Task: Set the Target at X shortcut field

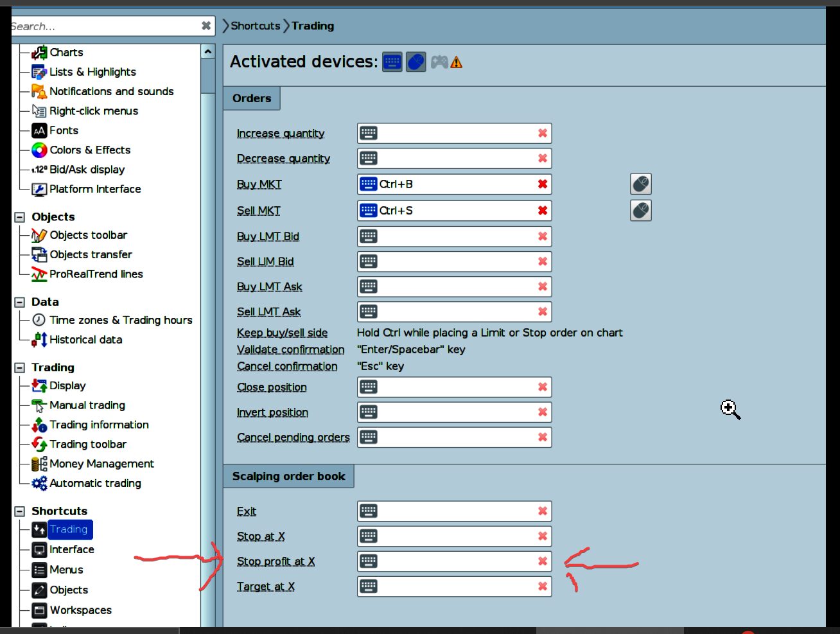Action: pyautogui.click(x=455, y=586)
